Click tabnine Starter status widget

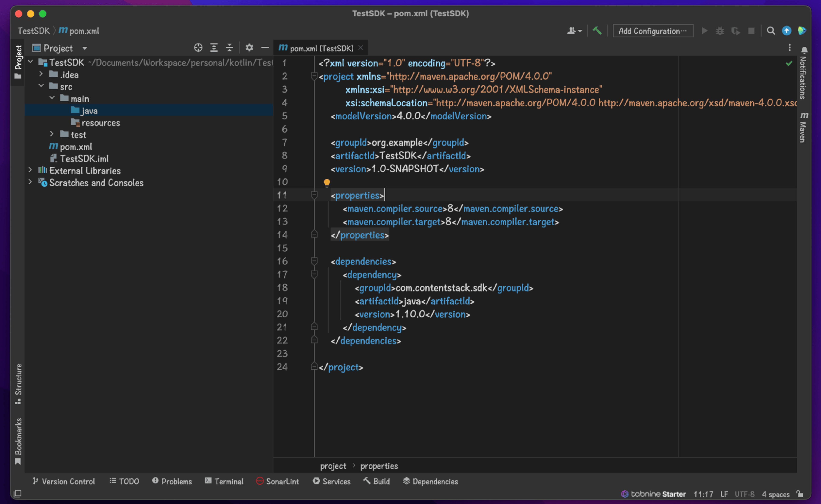(x=653, y=494)
